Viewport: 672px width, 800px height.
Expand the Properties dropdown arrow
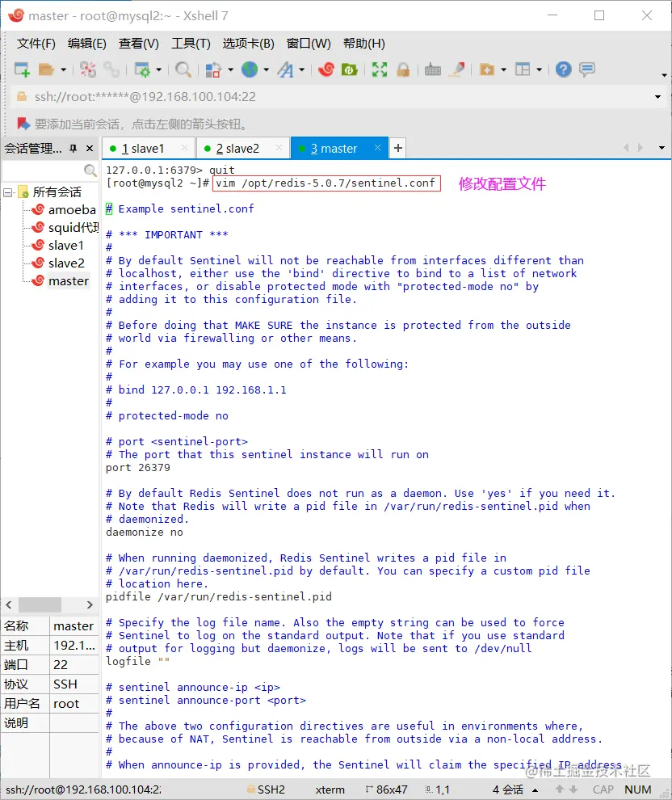pyautogui.click(x=158, y=69)
